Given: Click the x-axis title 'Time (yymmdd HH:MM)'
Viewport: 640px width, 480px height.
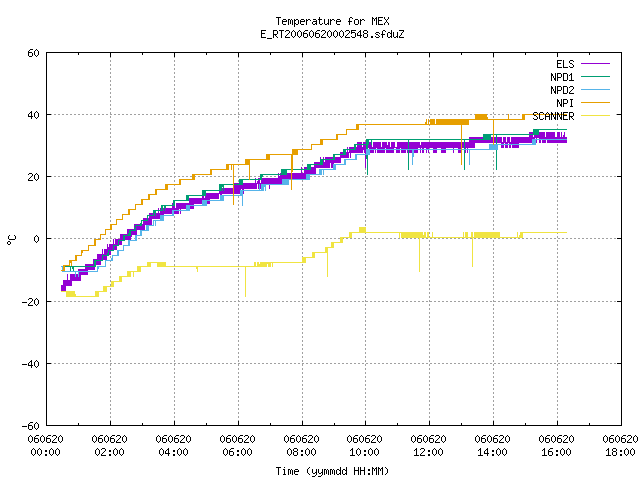Looking at the screenshot, I should point(332,471).
